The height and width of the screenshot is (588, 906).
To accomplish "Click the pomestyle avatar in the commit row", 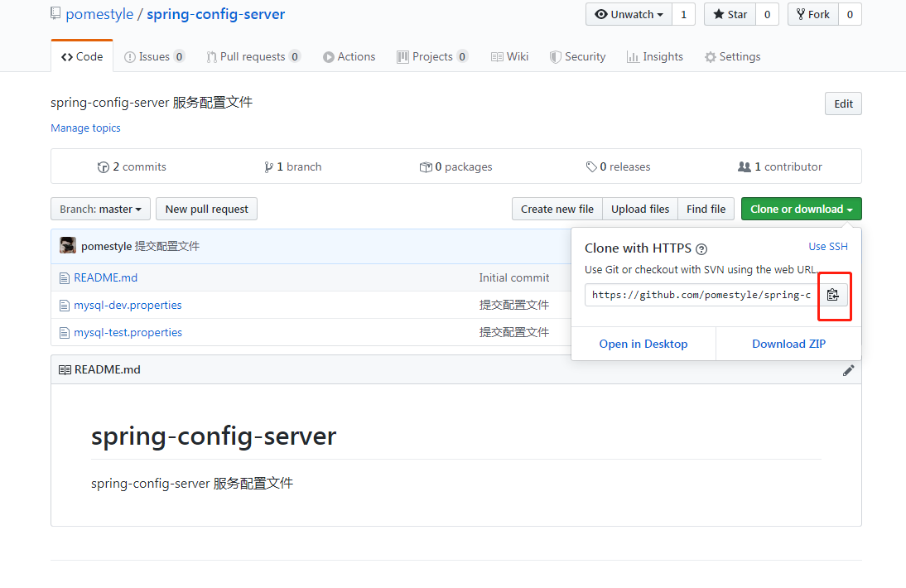I will pyautogui.click(x=68, y=245).
